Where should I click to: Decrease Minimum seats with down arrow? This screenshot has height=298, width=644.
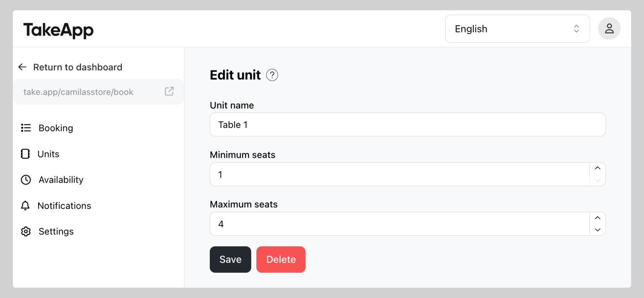pyautogui.click(x=597, y=180)
